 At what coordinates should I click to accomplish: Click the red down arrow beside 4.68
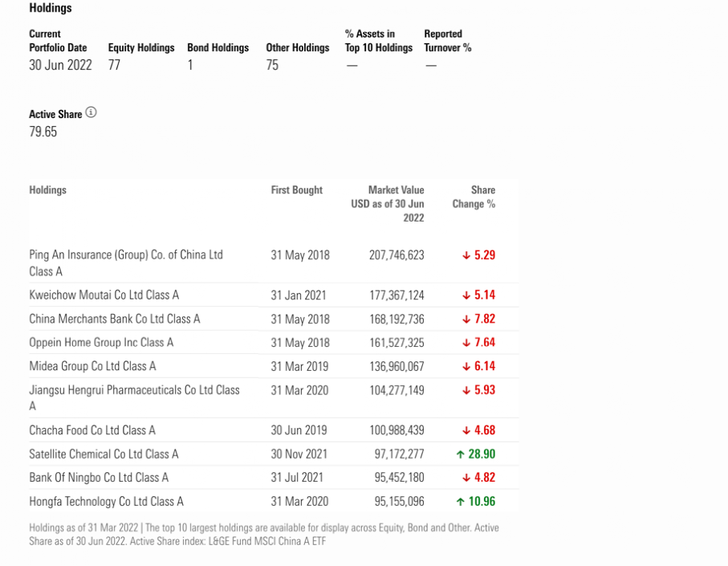[x=466, y=430]
